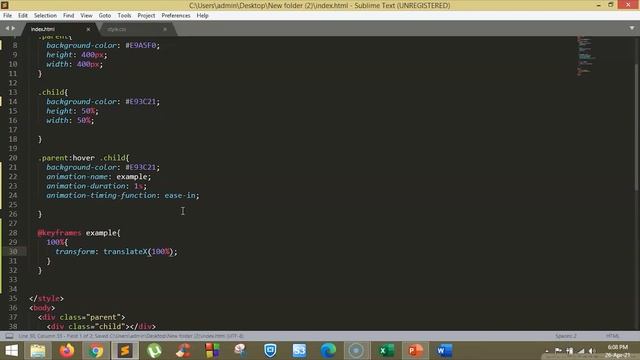Open the colorful four-square taskbar app

tap(212, 351)
